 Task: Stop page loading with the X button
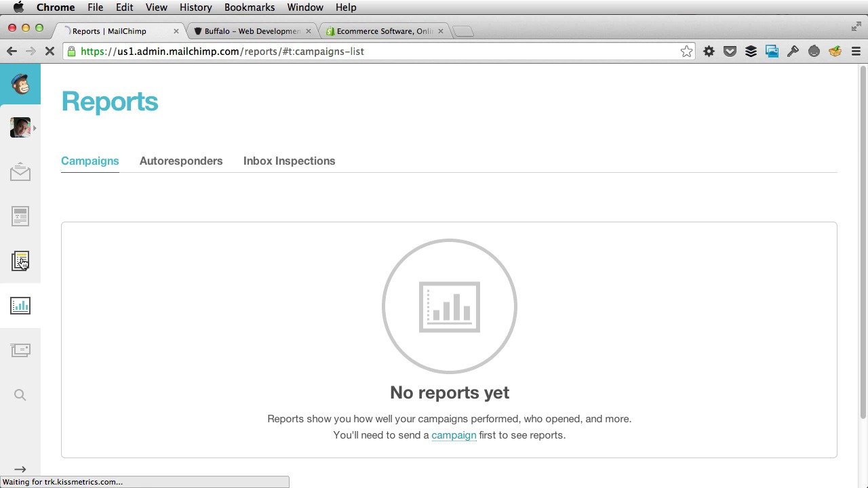(51, 52)
